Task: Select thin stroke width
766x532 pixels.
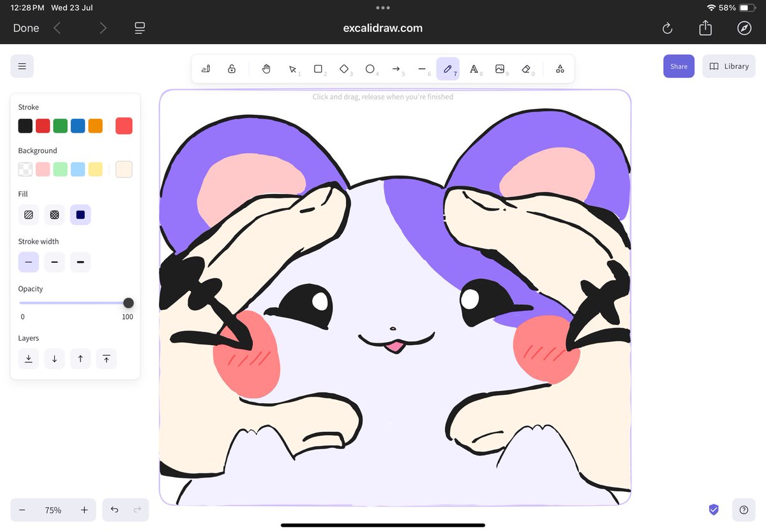Action: point(29,262)
